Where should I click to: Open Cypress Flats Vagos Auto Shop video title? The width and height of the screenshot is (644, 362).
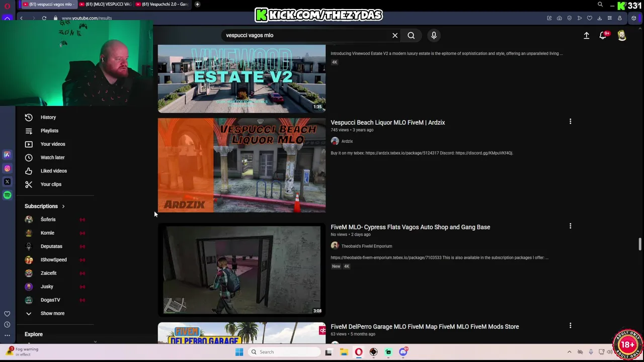[x=410, y=227]
